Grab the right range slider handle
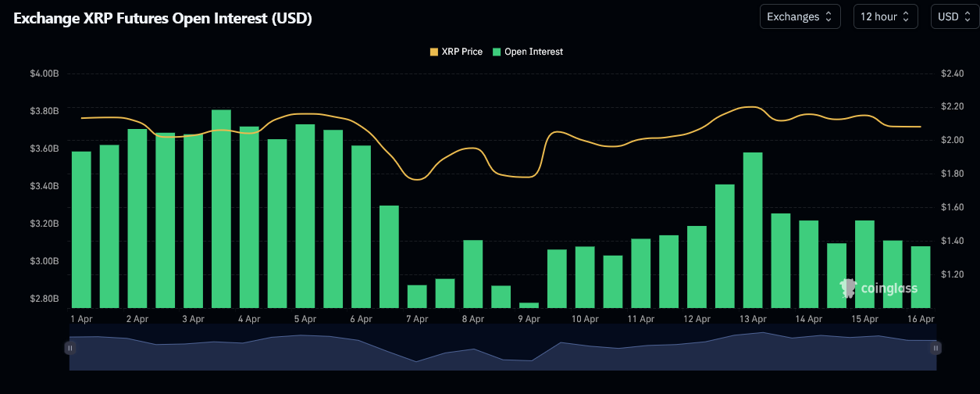The image size is (980, 394). (x=936, y=348)
